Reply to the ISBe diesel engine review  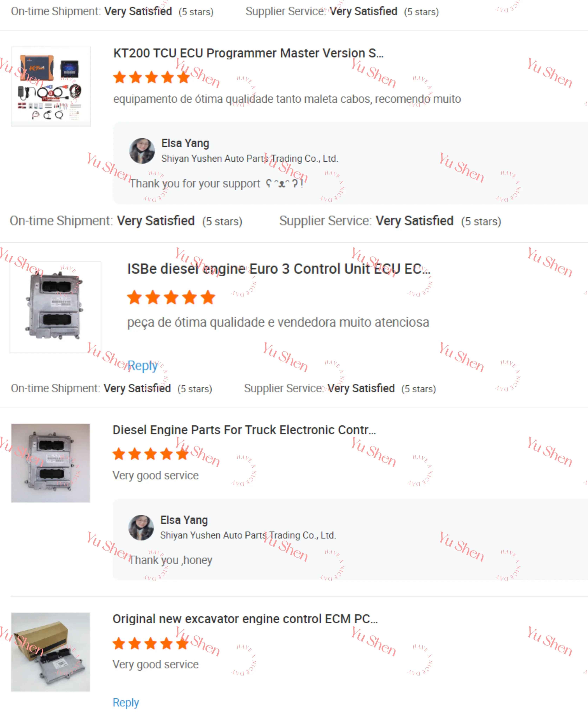click(143, 366)
